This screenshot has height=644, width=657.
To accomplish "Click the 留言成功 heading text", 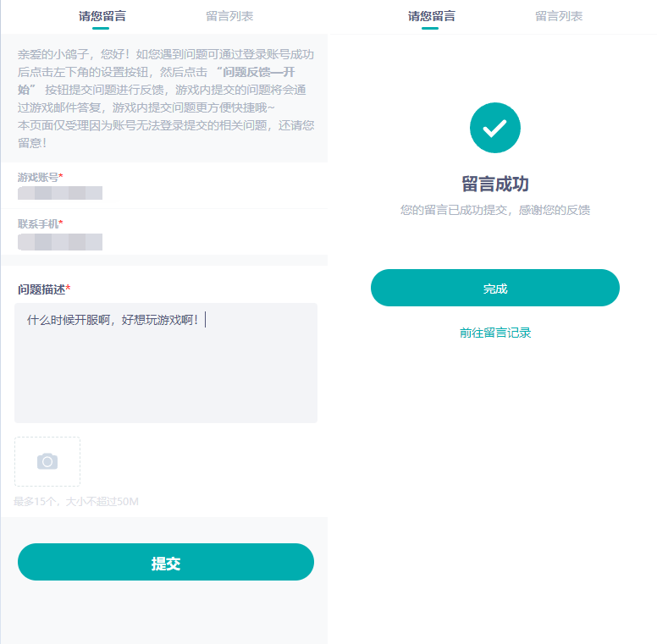I will (x=495, y=184).
